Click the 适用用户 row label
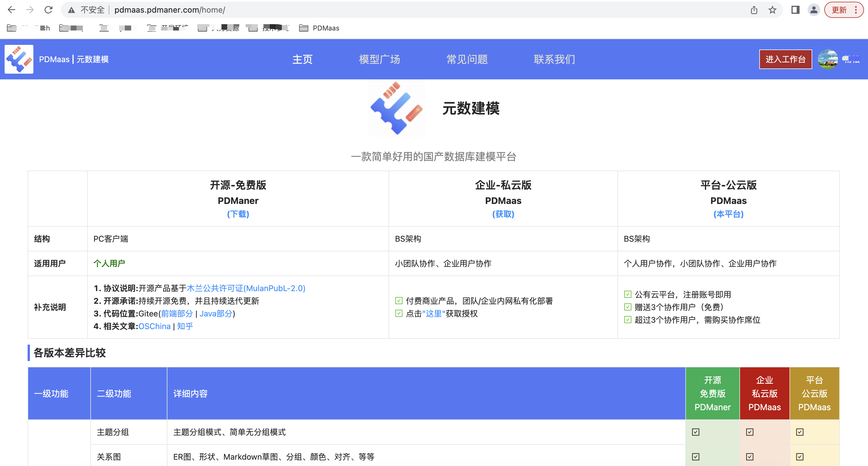 (50, 263)
